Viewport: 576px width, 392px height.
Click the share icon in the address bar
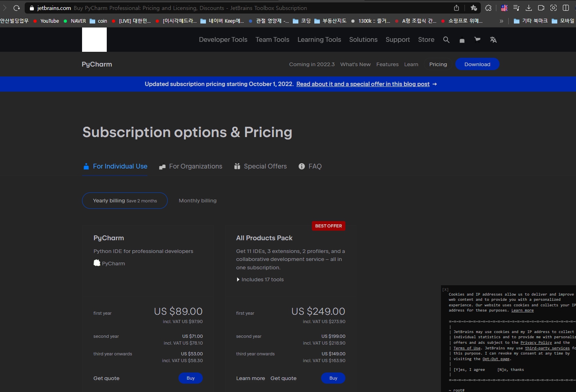(x=456, y=8)
